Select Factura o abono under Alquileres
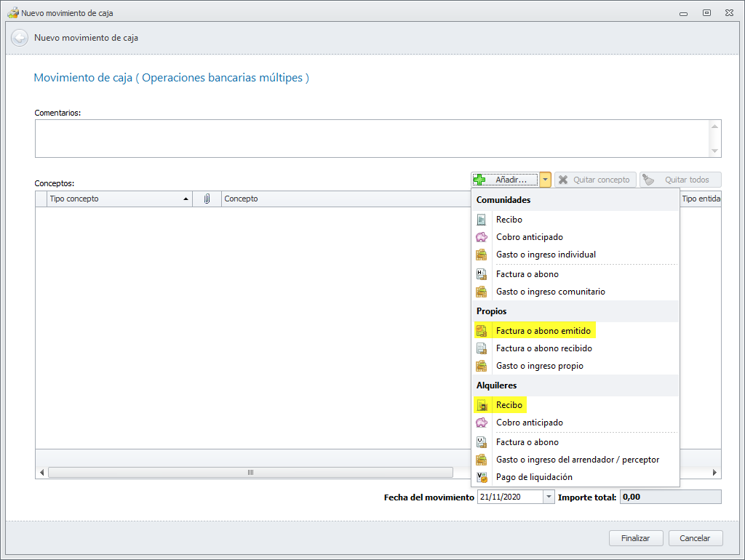This screenshot has width=745, height=560. [x=576, y=442]
